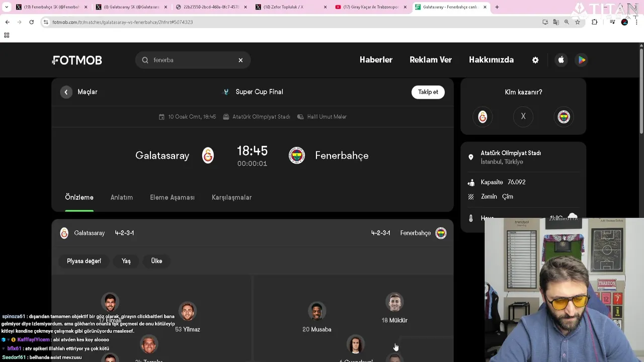Image resolution: width=644 pixels, height=362 pixels.
Task: Switch to the Zefor Topluluk X tab
Action: (x=290, y=7)
